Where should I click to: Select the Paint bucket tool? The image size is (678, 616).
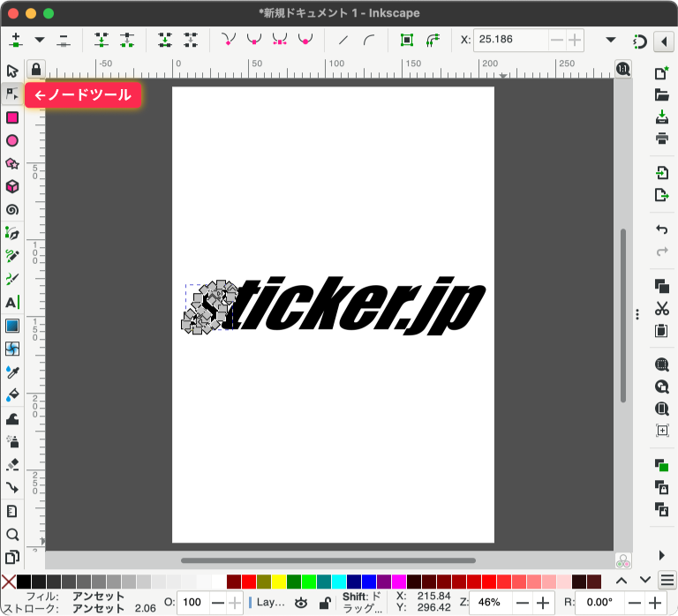[x=12, y=394]
